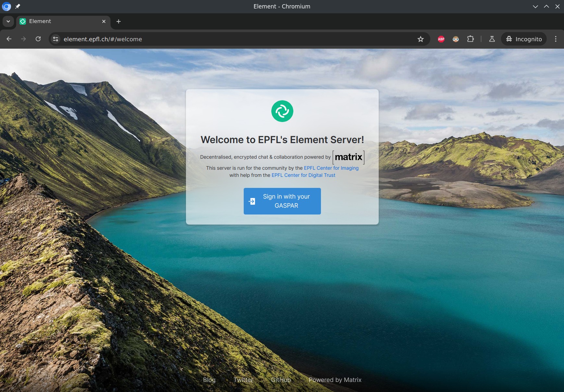Open the Chromium three-dot menu
The height and width of the screenshot is (392, 564).
click(556, 39)
